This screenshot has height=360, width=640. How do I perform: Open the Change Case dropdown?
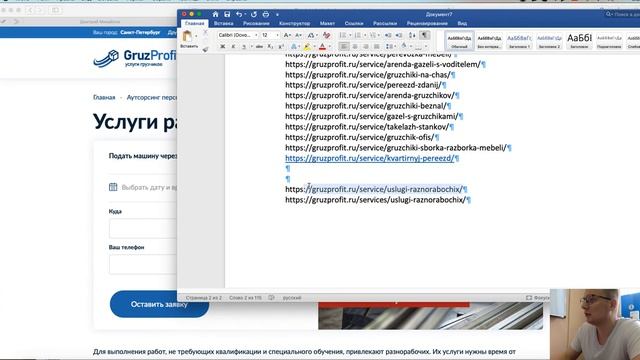[312, 36]
